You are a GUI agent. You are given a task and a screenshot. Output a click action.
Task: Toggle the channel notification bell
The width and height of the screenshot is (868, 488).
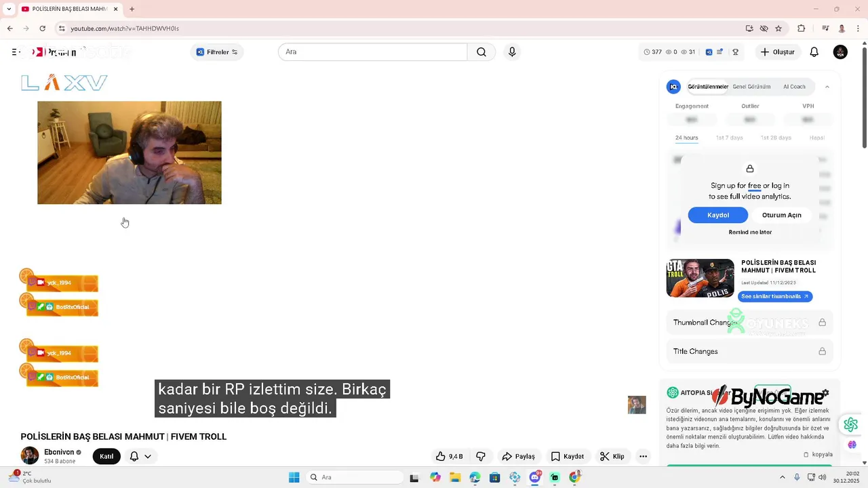coord(134,456)
